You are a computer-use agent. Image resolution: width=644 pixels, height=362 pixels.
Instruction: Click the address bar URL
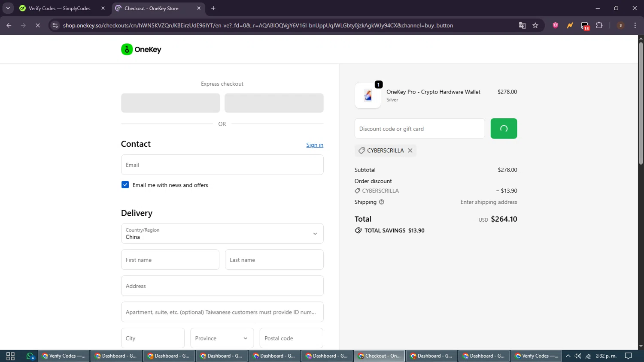click(x=258, y=25)
